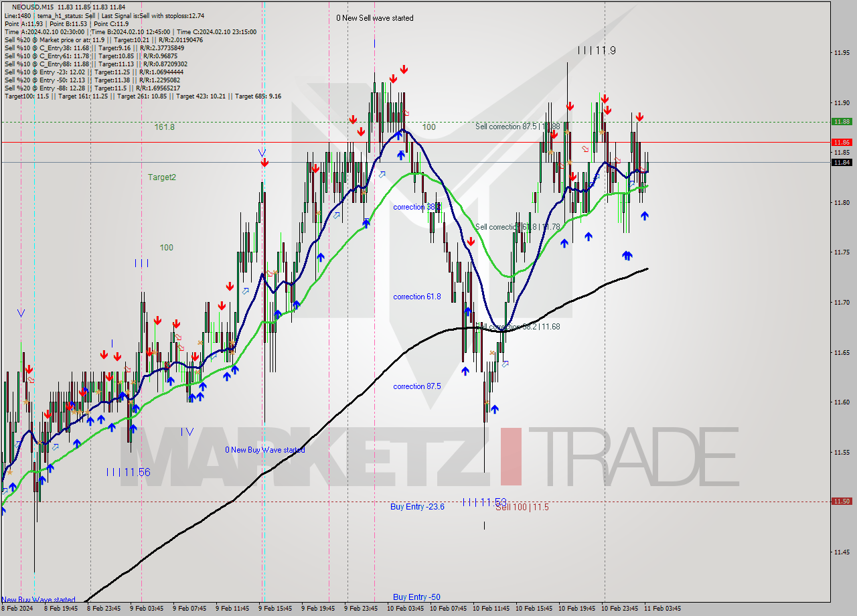Click the blue 'correction 87.5' label

[x=416, y=386]
